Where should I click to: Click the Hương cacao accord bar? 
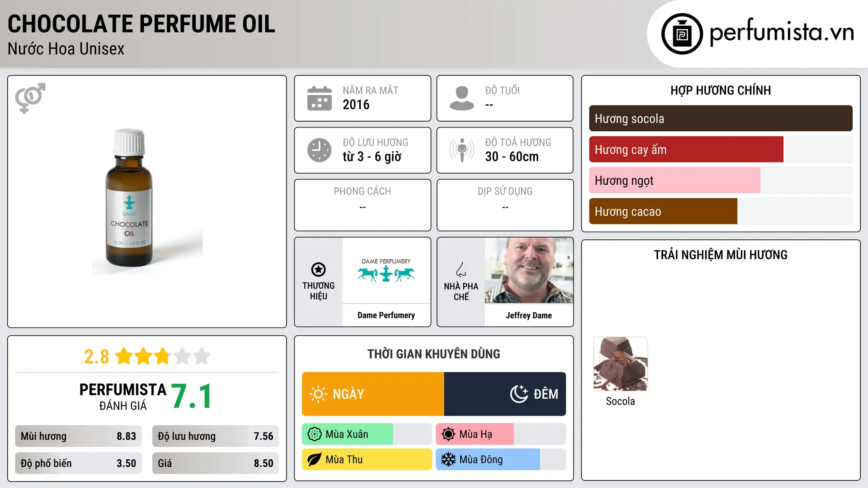[721, 211]
